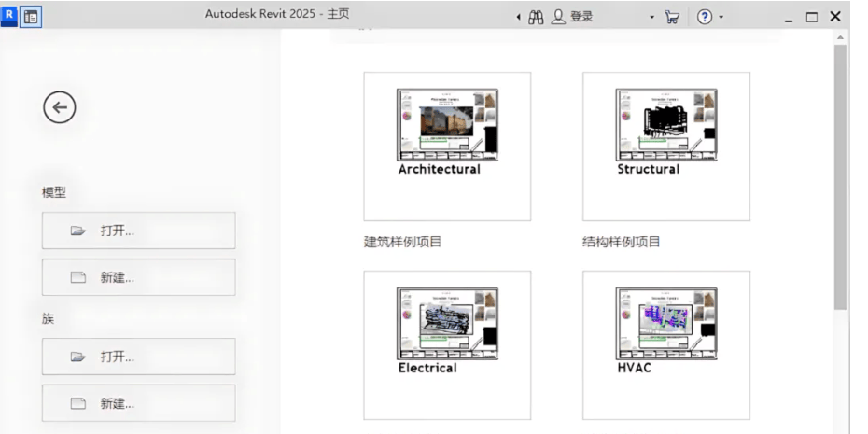Create a new family with 新建 under 族
This screenshot has height=434, width=868.
point(138,403)
